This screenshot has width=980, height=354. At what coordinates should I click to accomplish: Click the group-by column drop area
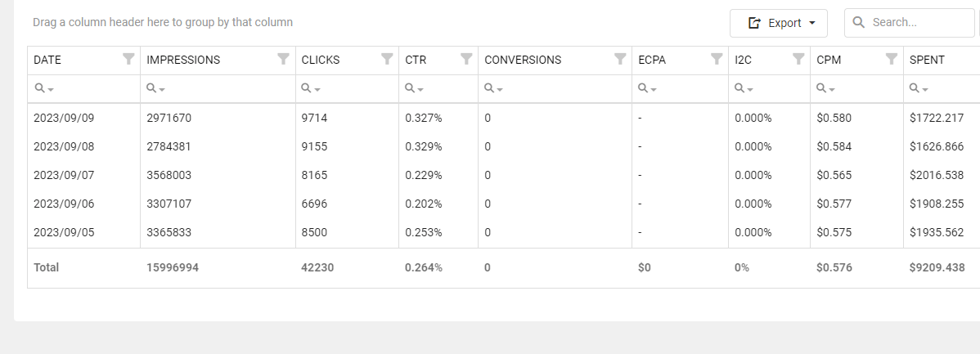pos(163,23)
